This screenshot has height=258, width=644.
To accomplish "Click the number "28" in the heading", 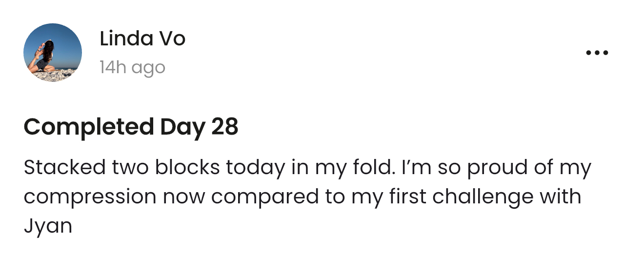I will [224, 127].
